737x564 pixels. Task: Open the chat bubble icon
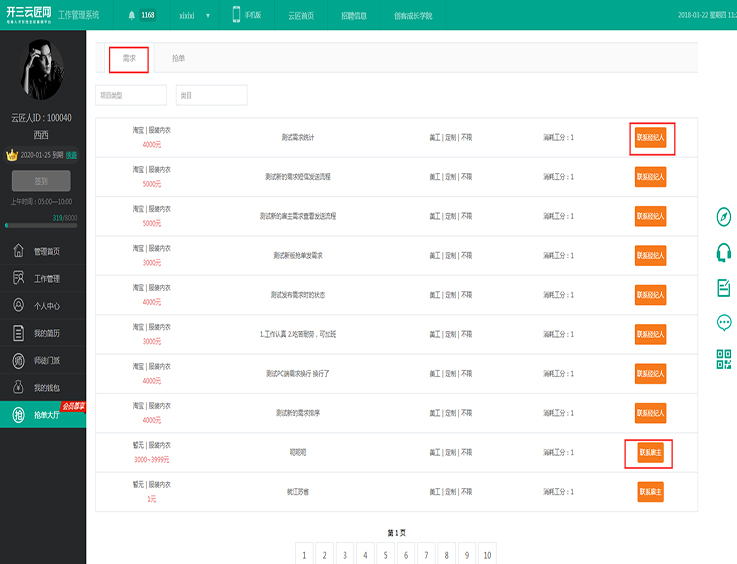coord(724,323)
